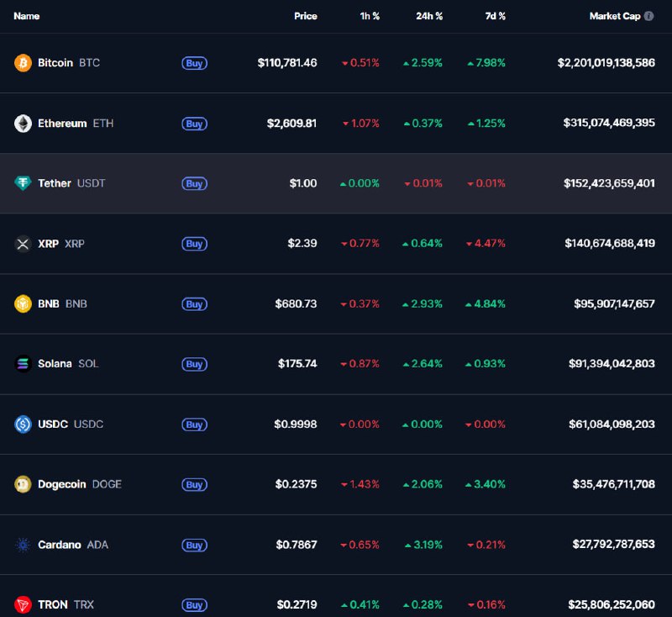Click the BNB price $680.73
Viewport: 672px width, 617px height.
tap(297, 304)
